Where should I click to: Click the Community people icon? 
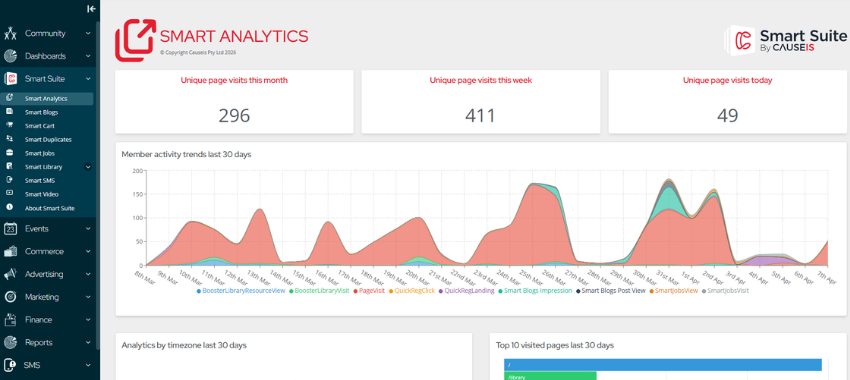[x=10, y=34]
